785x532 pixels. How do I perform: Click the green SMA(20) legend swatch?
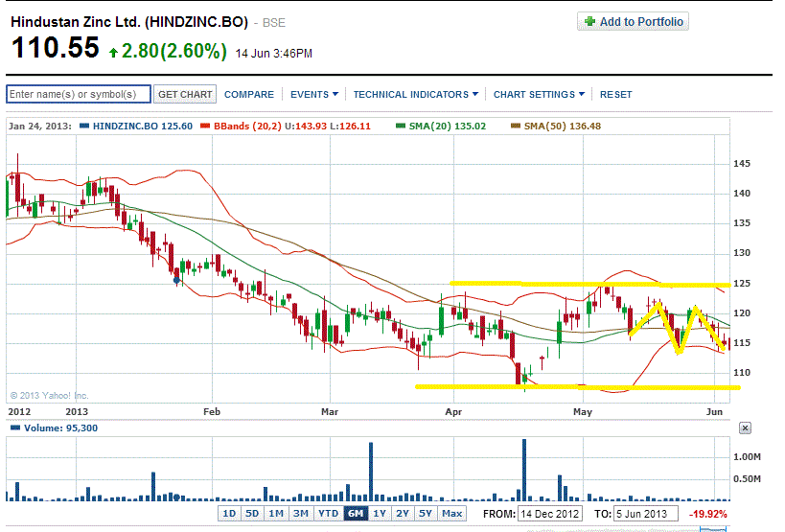click(401, 127)
